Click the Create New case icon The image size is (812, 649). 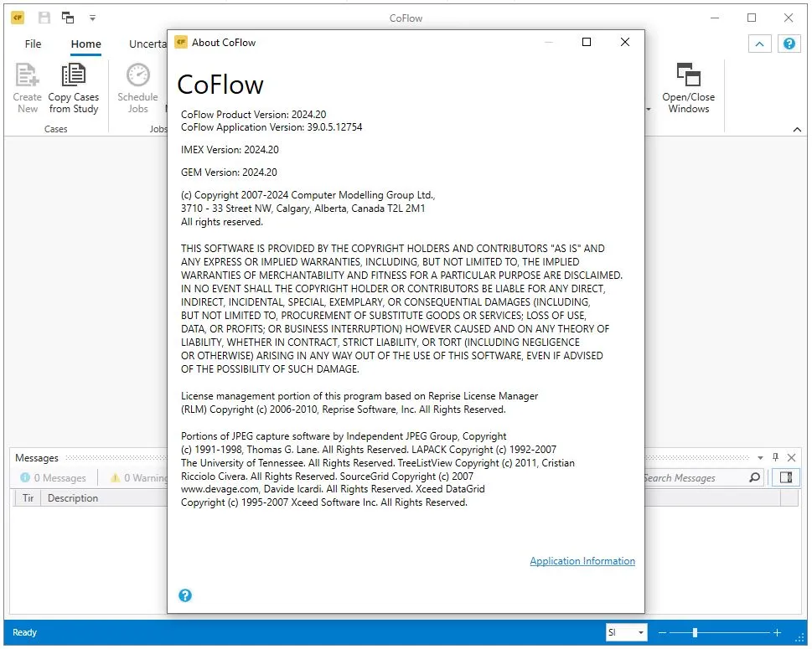[27, 88]
